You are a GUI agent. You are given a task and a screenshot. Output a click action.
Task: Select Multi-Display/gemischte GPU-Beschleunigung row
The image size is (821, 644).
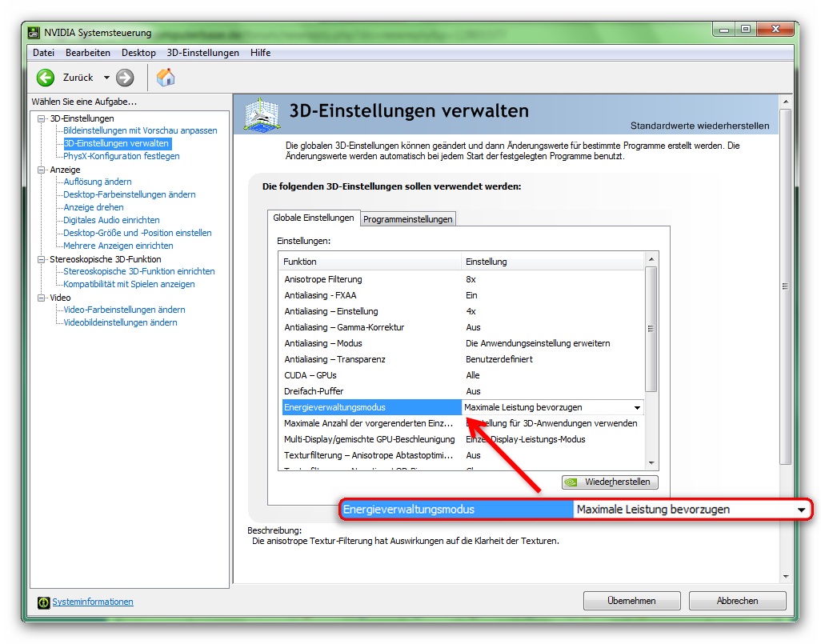click(463, 439)
